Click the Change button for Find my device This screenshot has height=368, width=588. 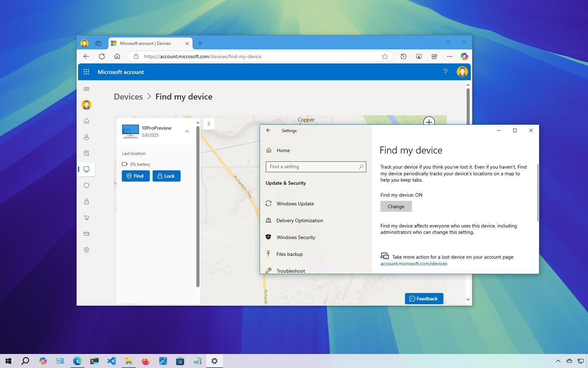[x=395, y=206]
